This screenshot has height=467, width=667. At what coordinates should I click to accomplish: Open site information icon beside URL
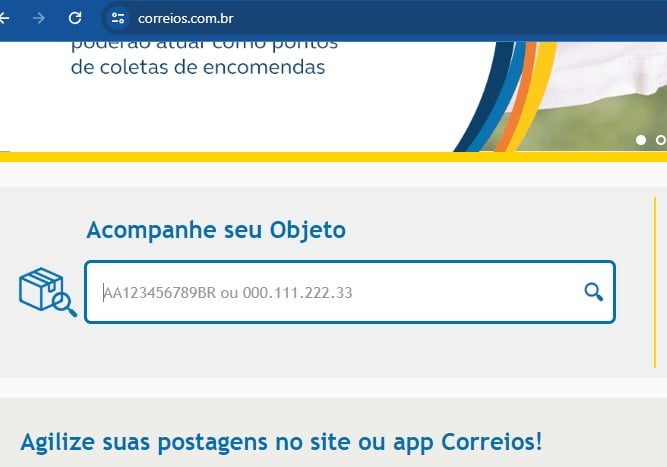coord(117,18)
